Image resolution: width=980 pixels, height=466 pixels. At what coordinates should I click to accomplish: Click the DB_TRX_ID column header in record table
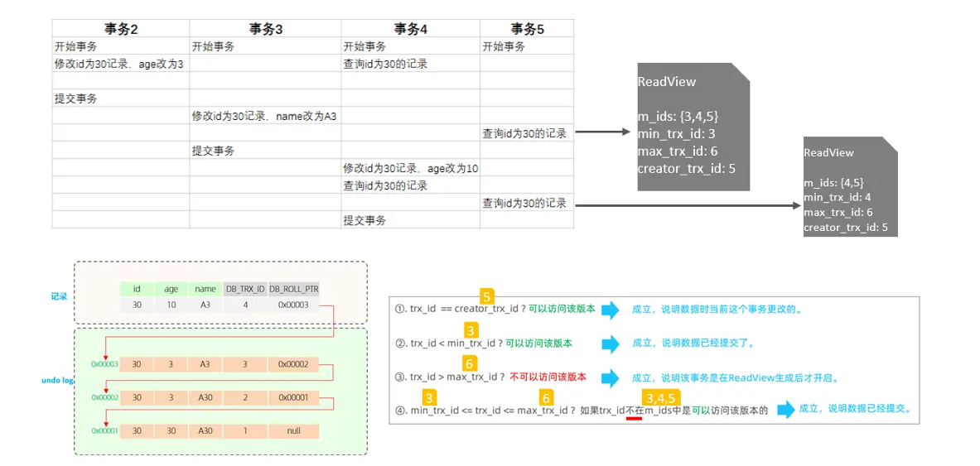coord(244,289)
